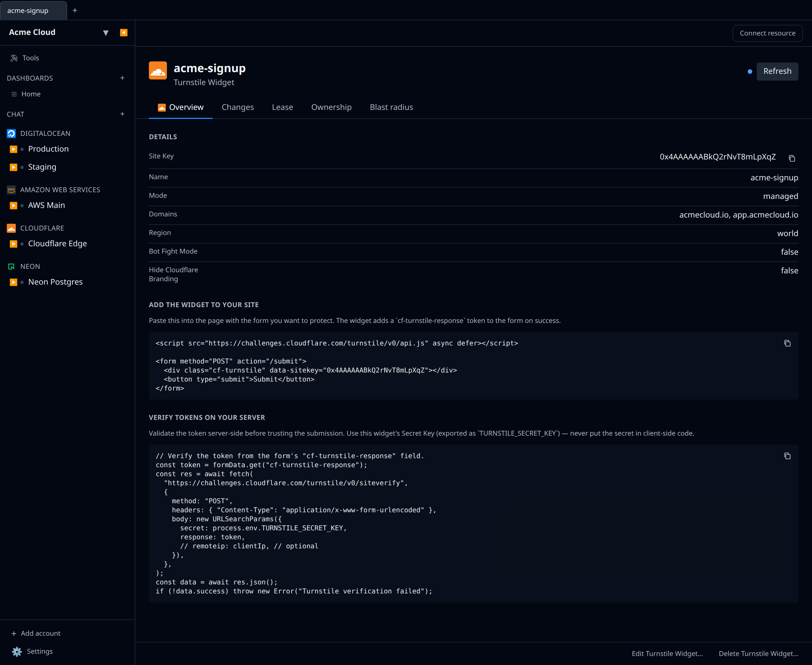Viewport: 812px width, 665px height.
Task: Select the acme-signup window tab
Action: [33, 10]
